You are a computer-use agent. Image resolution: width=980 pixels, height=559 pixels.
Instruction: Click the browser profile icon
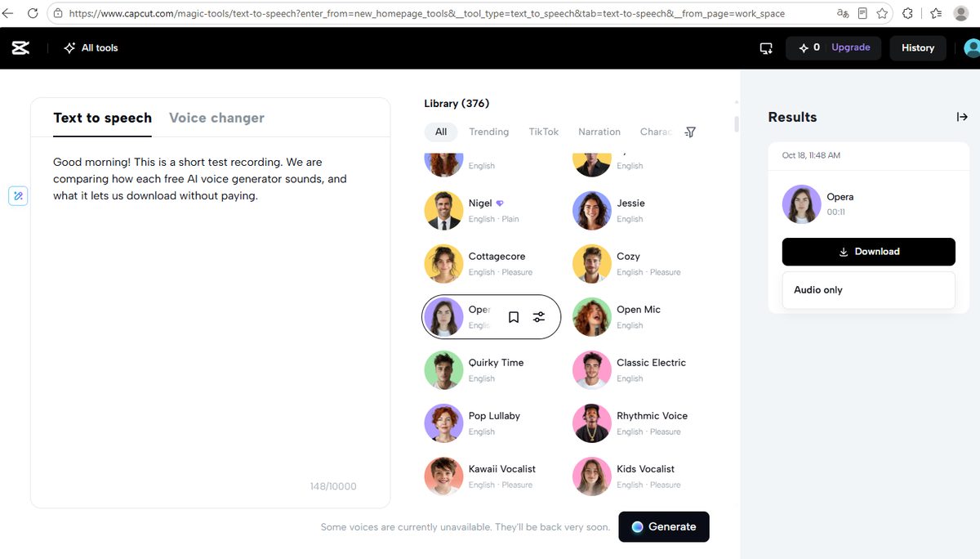tap(962, 13)
